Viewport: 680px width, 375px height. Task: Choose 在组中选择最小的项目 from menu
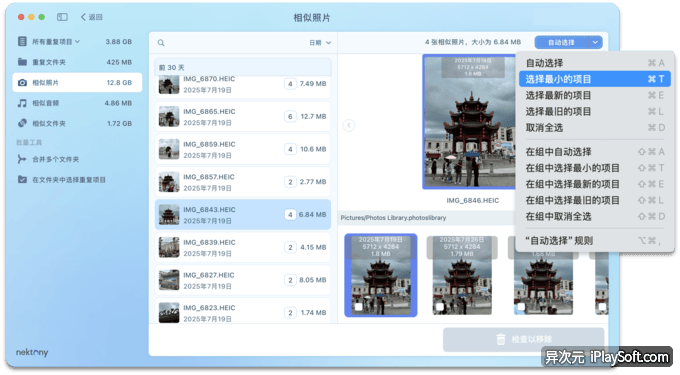tap(595, 168)
